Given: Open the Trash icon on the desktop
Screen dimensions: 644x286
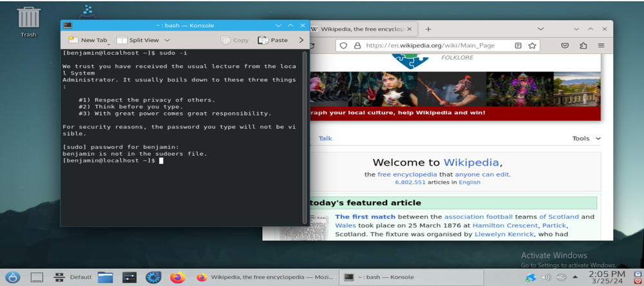Looking at the screenshot, I should 28,23.
